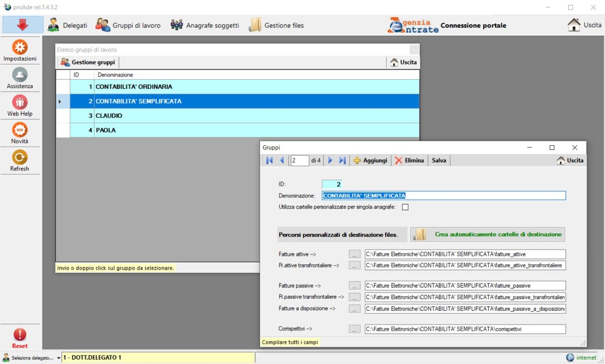Go to the last group record
This screenshot has width=605, height=364.
coord(342,161)
